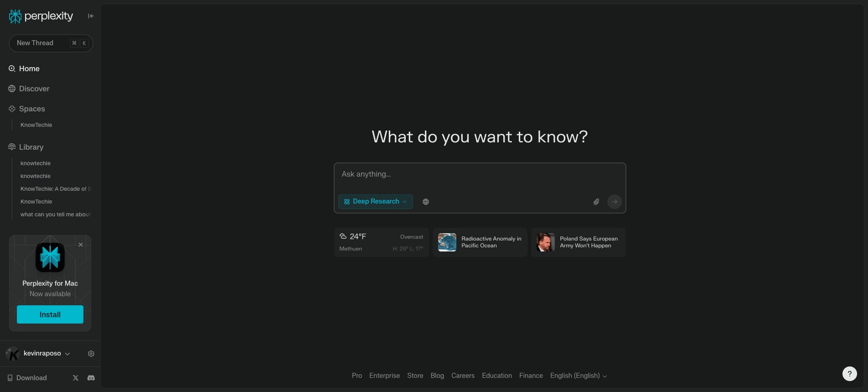Click the Perplexity for Mac app icon

click(x=50, y=257)
